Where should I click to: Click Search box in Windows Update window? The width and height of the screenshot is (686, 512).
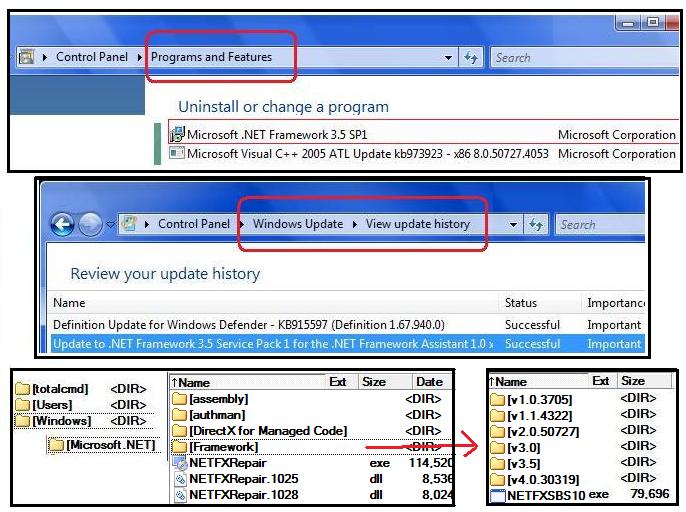600,225
